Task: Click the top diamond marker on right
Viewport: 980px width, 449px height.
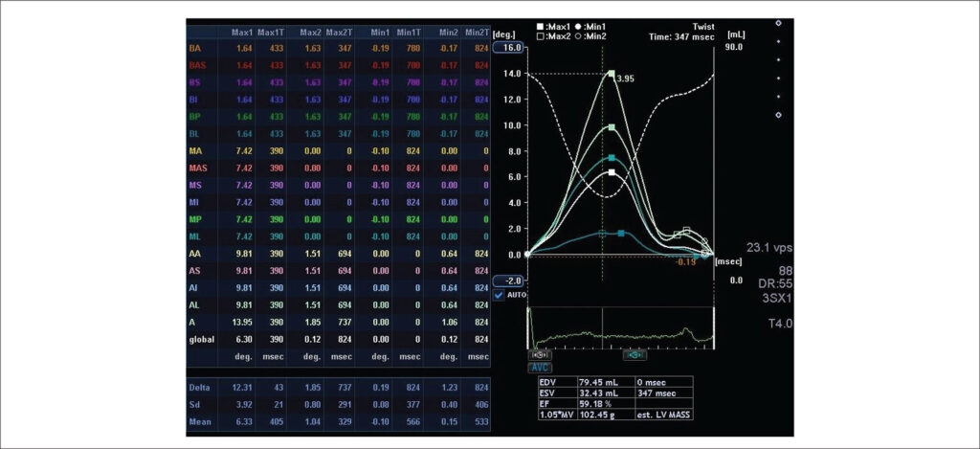Action: pos(778,23)
